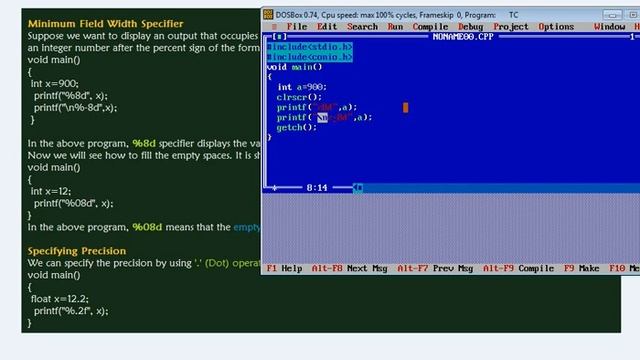Click int x=12; in the notes
This screenshot has width=640, height=360.
51,191
